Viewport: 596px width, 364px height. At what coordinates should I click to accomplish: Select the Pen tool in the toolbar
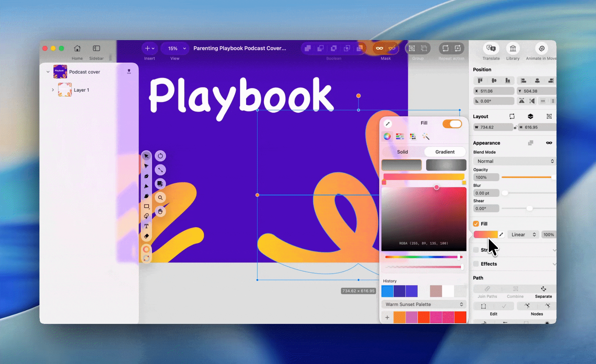(146, 176)
